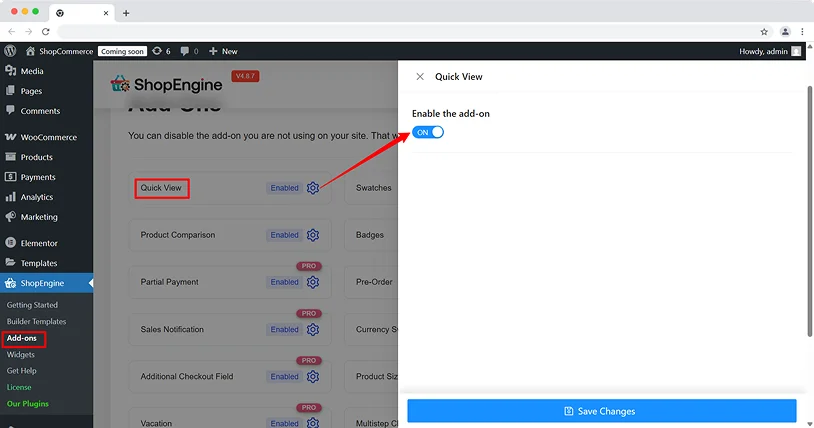Click Enabled badge for Quick View

click(x=284, y=188)
